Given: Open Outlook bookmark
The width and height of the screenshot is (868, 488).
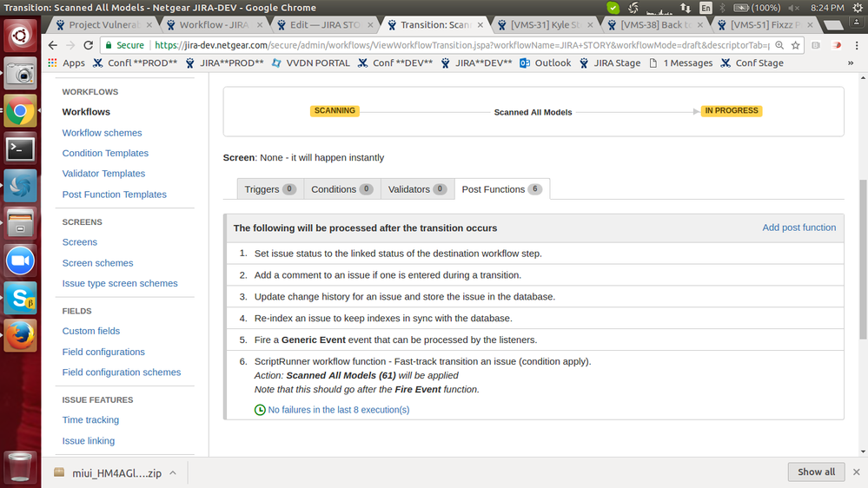Looking at the screenshot, I should pos(546,63).
